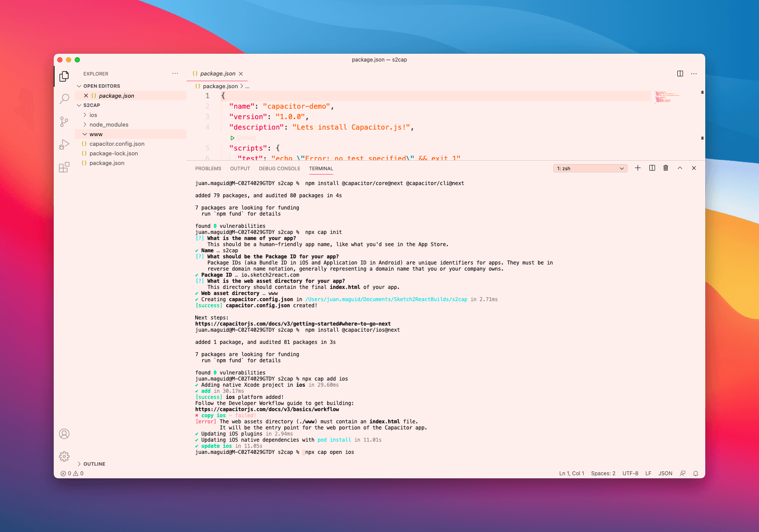This screenshot has height=532, width=759.
Task: Click the "capacitor-demo" name value
Action: point(297,106)
